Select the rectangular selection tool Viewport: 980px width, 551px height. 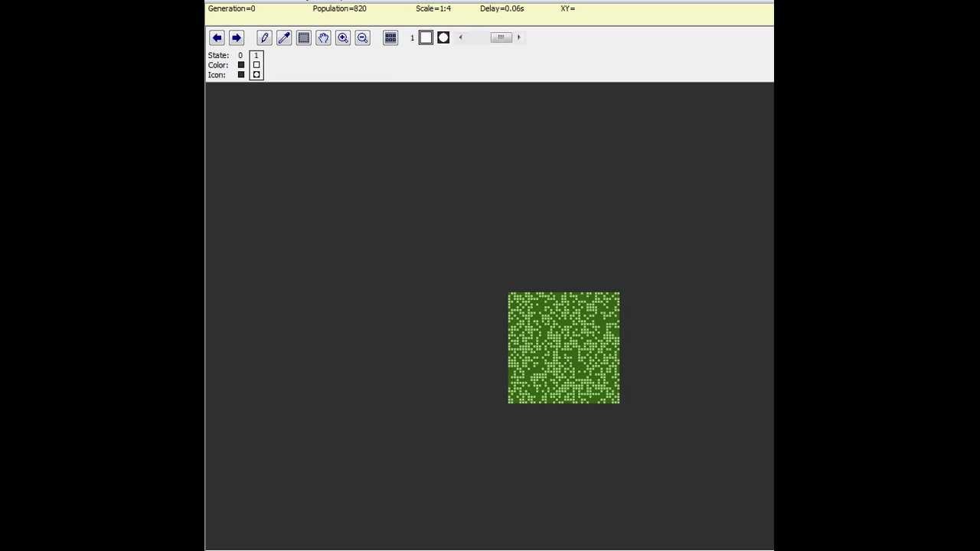[304, 37]
